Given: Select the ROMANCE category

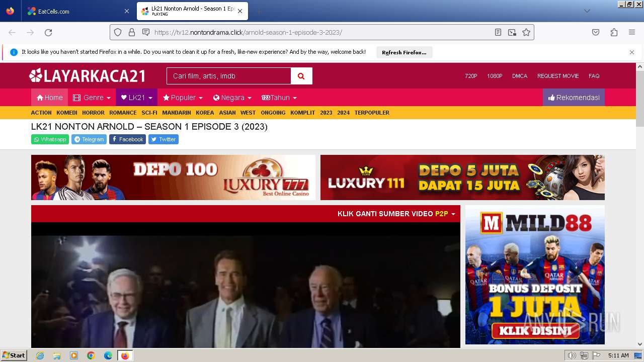Looking at the screenshot, I should [x=123, y=113].
